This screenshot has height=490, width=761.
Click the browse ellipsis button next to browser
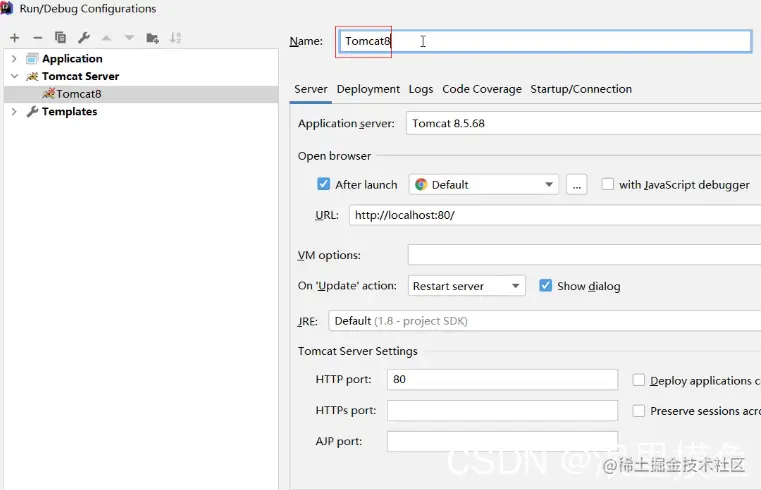tap(576, 184)
